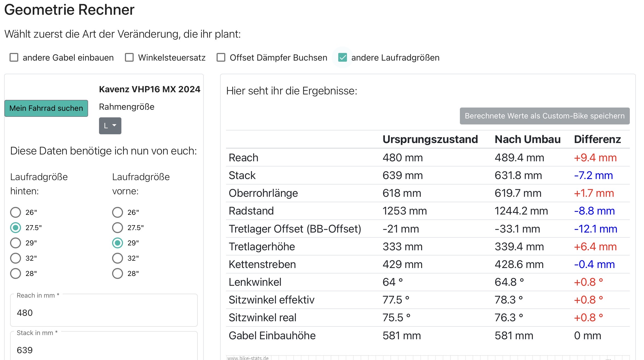Open the Rahmengröße L dropdown
Image resolution: width=644 pixels, height=360 pixels.
click(110, 126)
